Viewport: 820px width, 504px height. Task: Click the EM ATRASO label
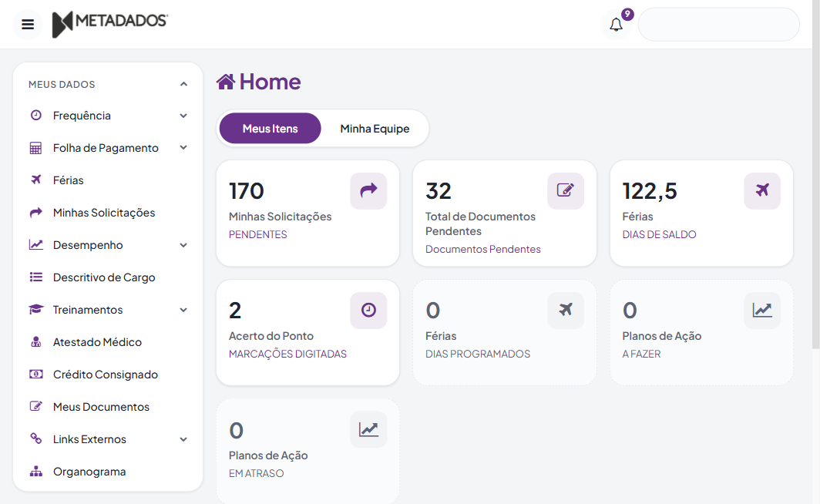click(x=256, y=473)
